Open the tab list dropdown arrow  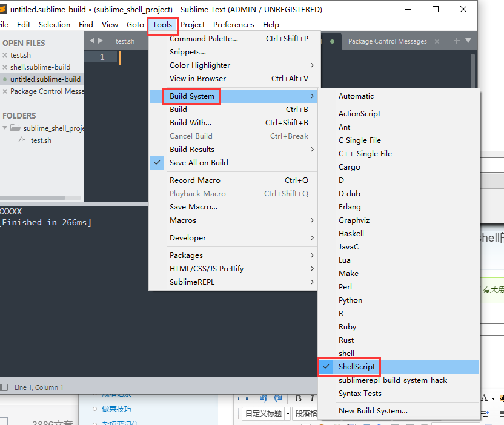click(x=468, y=41)
